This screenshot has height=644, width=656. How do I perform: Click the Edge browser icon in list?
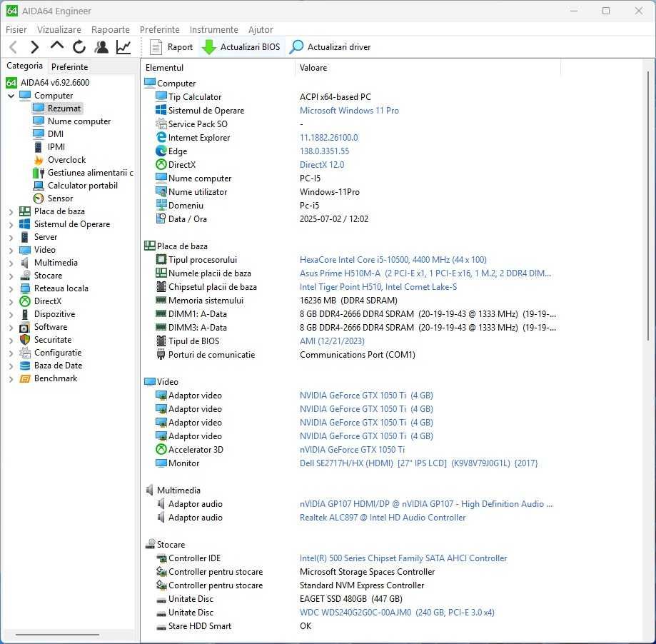pyautogui.click(x=161, y=151)
